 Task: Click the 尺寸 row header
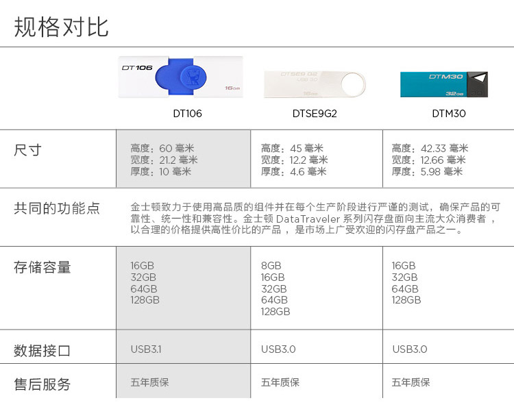coord(28,150)
